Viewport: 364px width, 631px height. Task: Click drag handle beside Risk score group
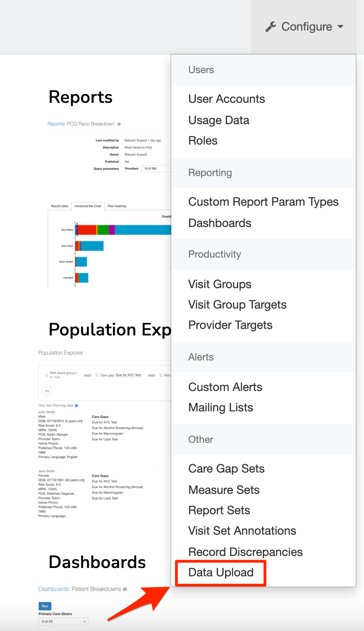pos(46,375)
